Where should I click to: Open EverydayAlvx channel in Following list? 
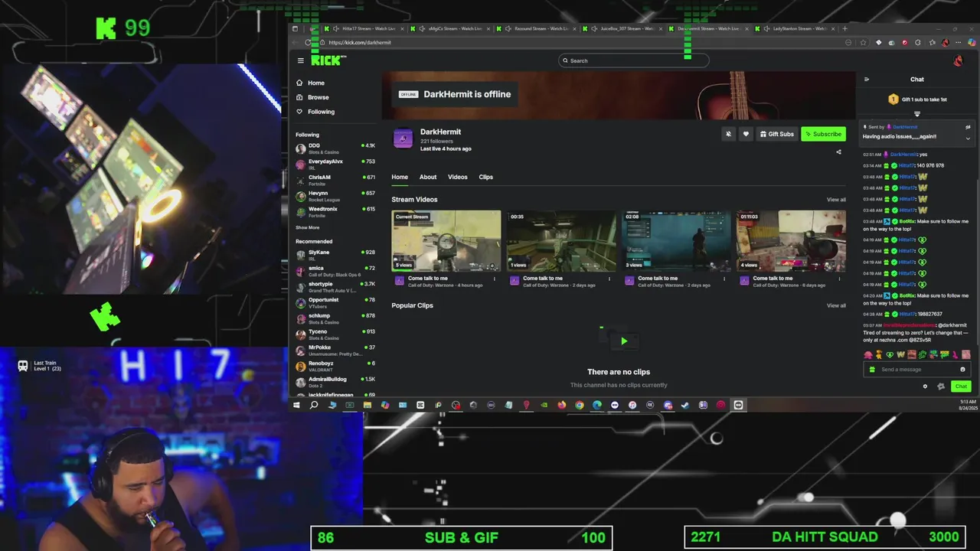point(335,165)
